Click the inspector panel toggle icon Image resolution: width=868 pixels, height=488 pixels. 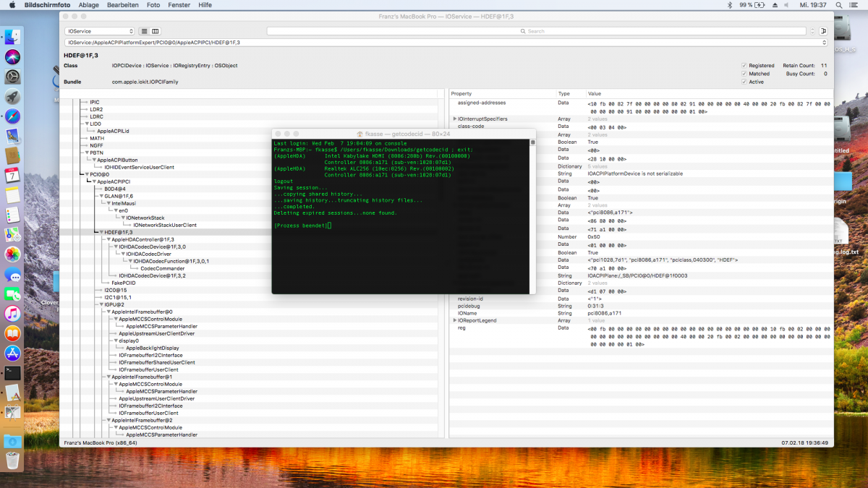pos(823,31)
